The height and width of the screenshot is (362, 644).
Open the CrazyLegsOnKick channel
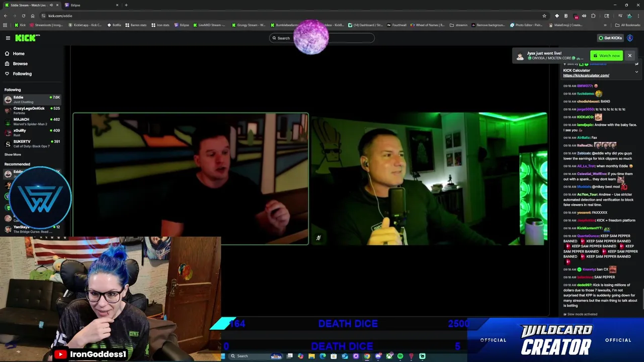pos(32,110)
